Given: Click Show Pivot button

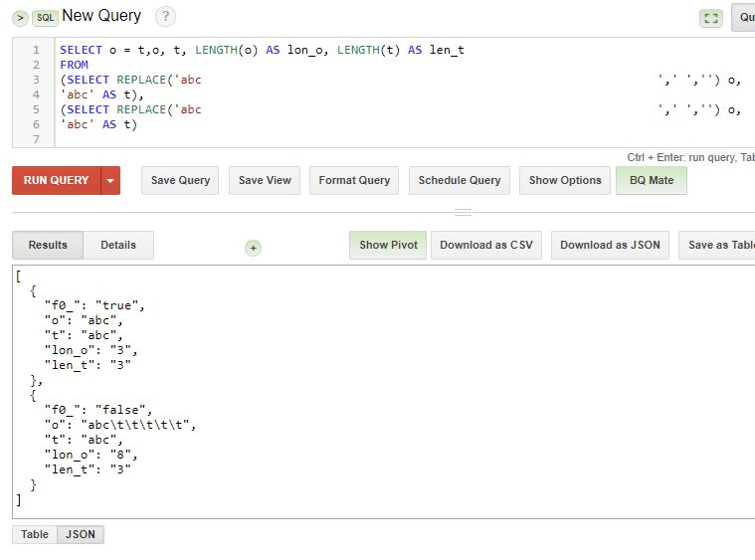Looking at the screenshot, I should [388, 245].
